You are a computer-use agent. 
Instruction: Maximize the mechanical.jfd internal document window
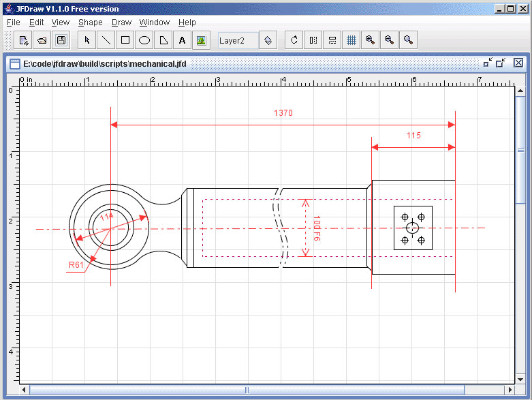501,63
